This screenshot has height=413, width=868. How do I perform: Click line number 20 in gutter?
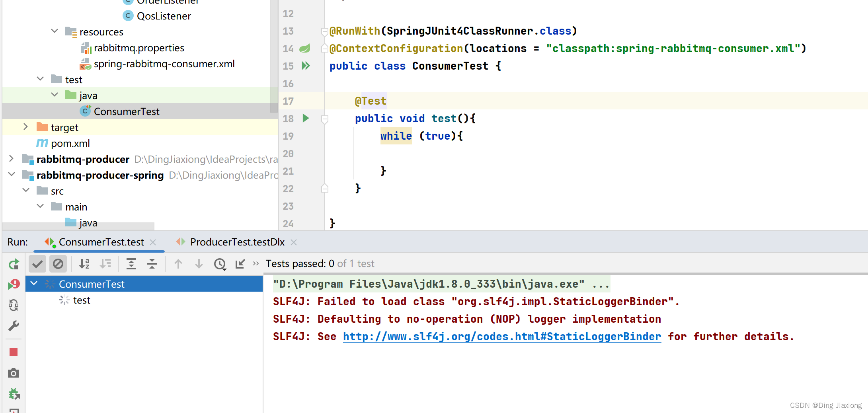point(288,154)
